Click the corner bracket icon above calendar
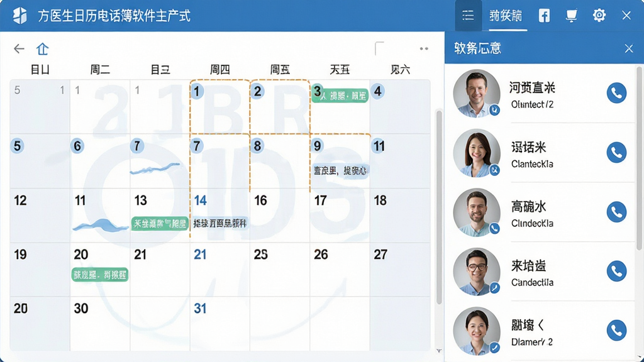Viewport: 644px width, 362px height. pos(379,48)
